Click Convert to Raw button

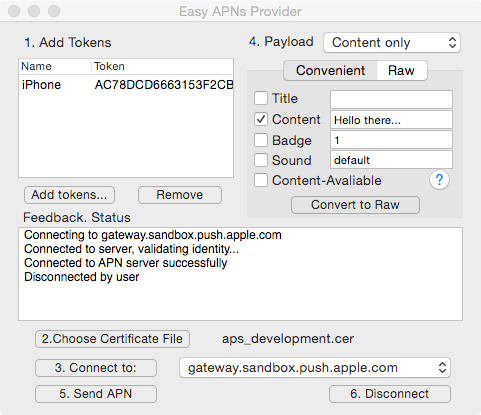tap(355, 205)
